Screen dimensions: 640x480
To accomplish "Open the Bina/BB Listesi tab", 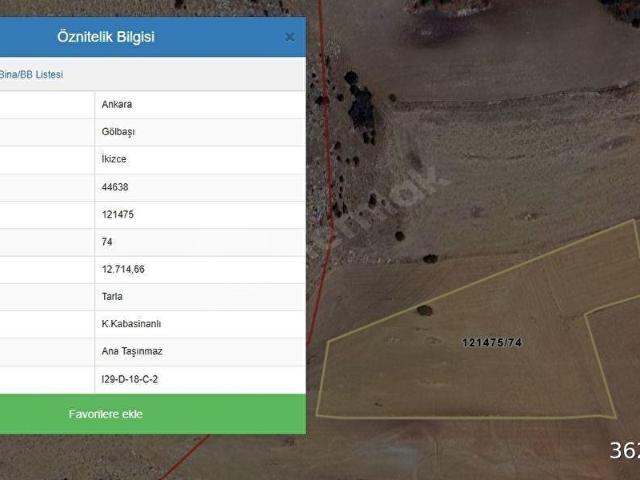I will coord(31,75).
